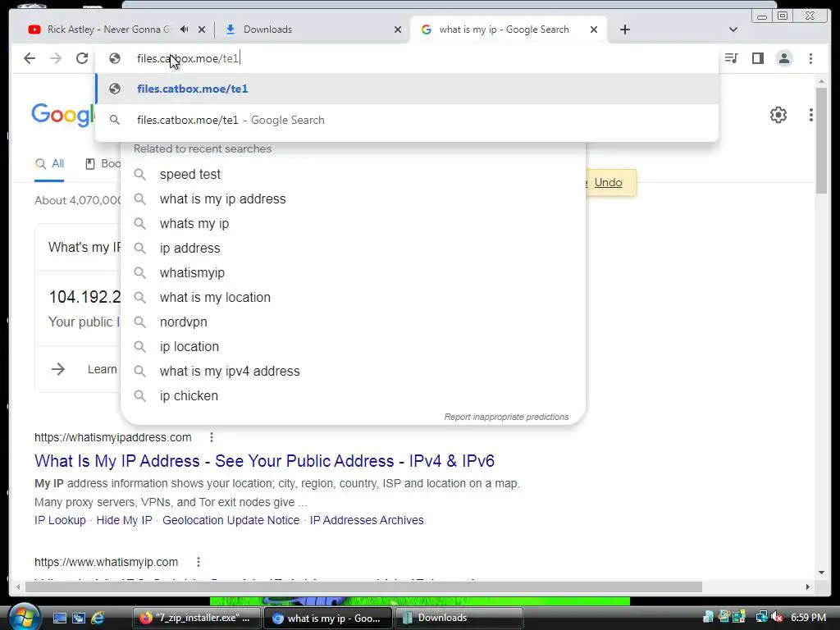Click the browser back arrow
The width and height of the screenshot is (840, 630).
pyautogui.click(x=30, y=58)
